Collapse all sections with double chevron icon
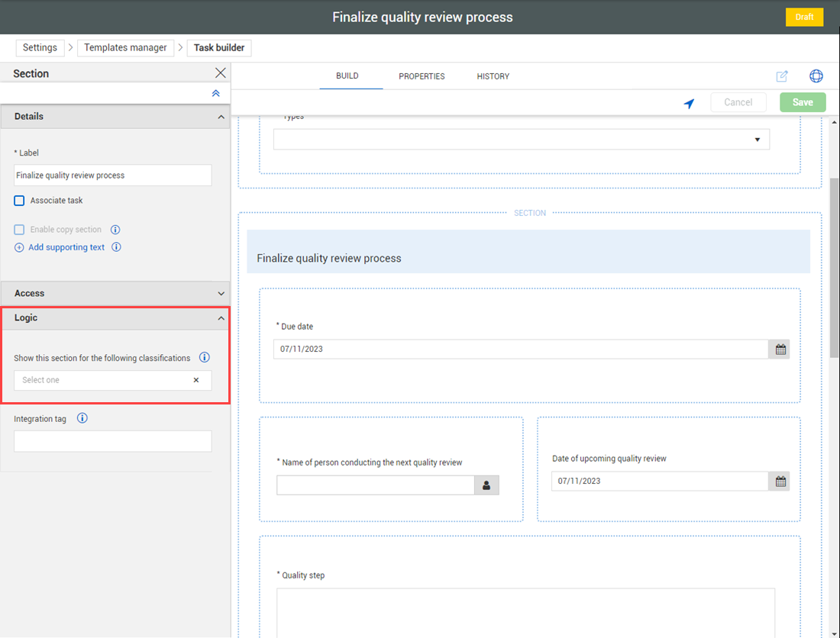 (216, 93)
